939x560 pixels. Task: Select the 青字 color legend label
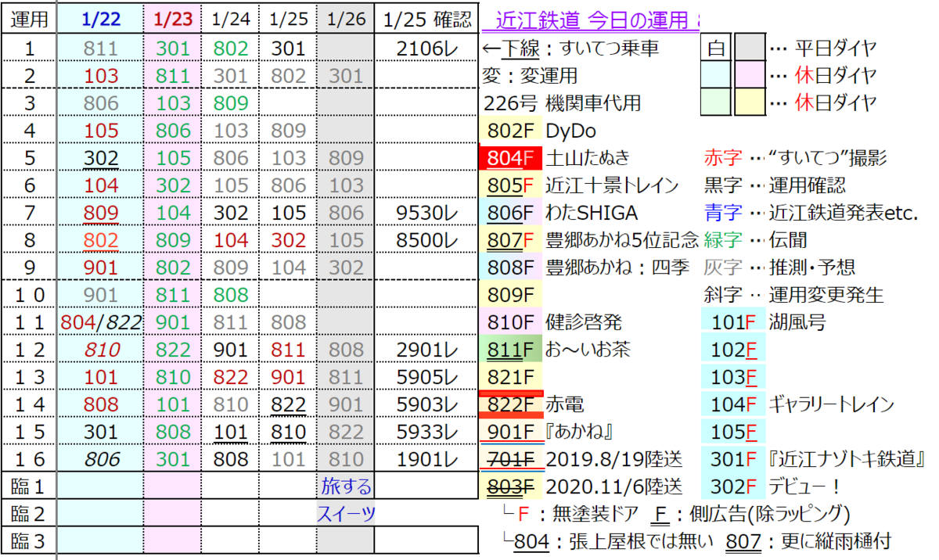click(x=722, y=213)
